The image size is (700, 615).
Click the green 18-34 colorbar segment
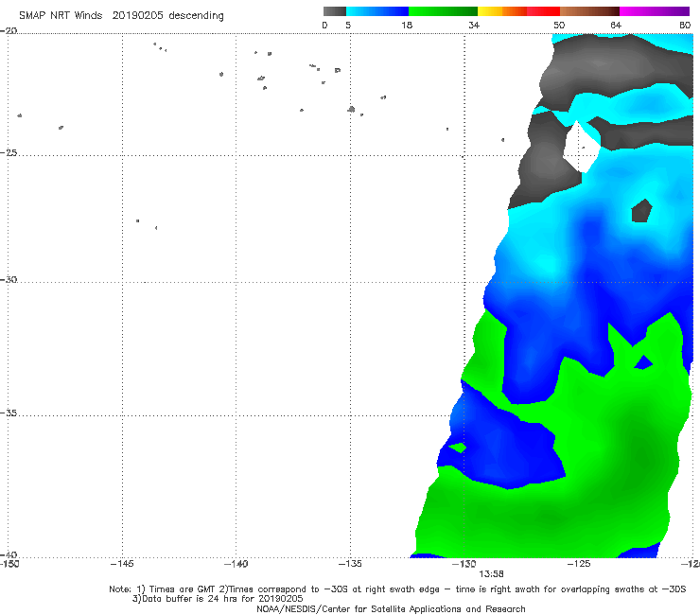[x=443, y=11]
